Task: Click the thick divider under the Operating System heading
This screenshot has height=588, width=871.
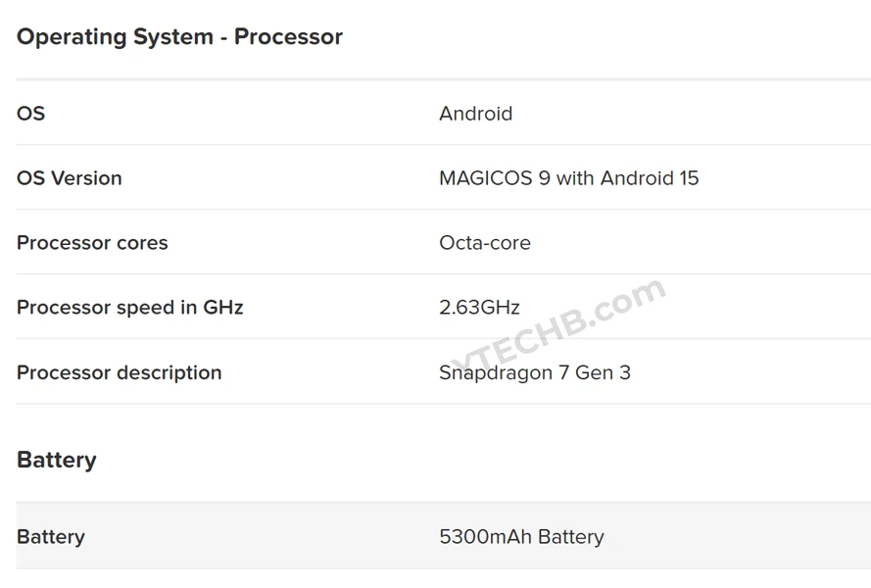Action: (443, 79)
